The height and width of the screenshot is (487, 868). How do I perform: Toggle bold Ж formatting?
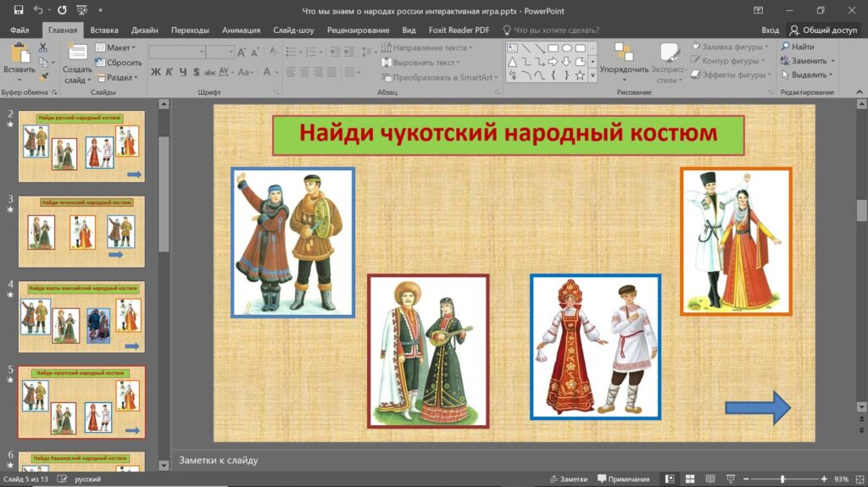(x=156, y=72)
